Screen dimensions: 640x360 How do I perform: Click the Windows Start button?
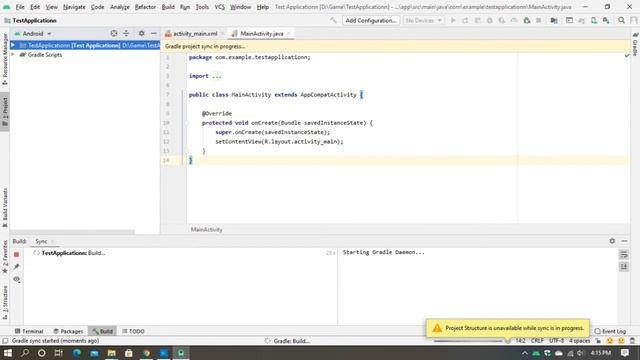coord(7,353)
